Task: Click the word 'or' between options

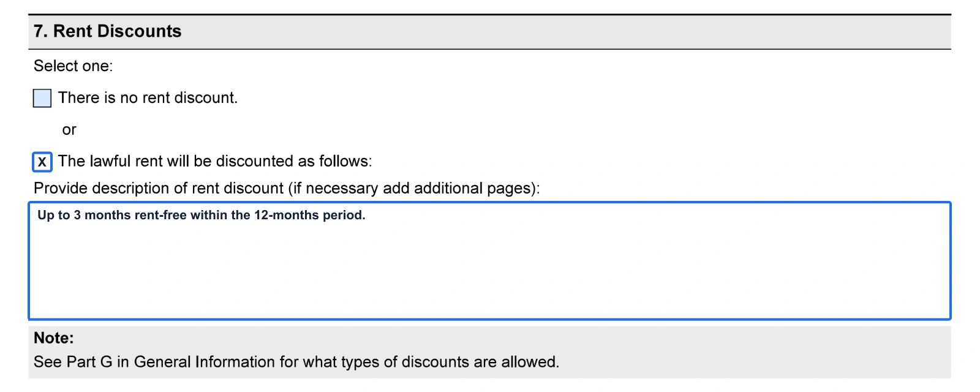Action: coord(69,129)
